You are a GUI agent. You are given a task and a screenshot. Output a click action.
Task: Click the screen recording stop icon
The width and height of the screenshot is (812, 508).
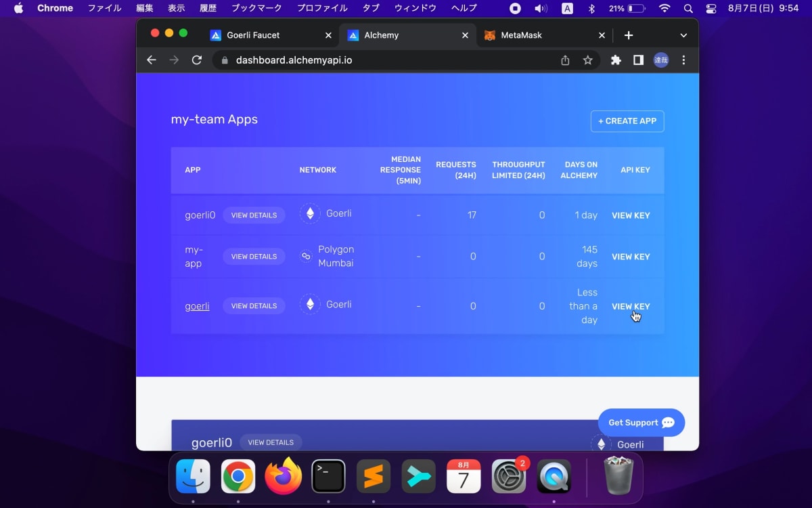pos(516,8)
